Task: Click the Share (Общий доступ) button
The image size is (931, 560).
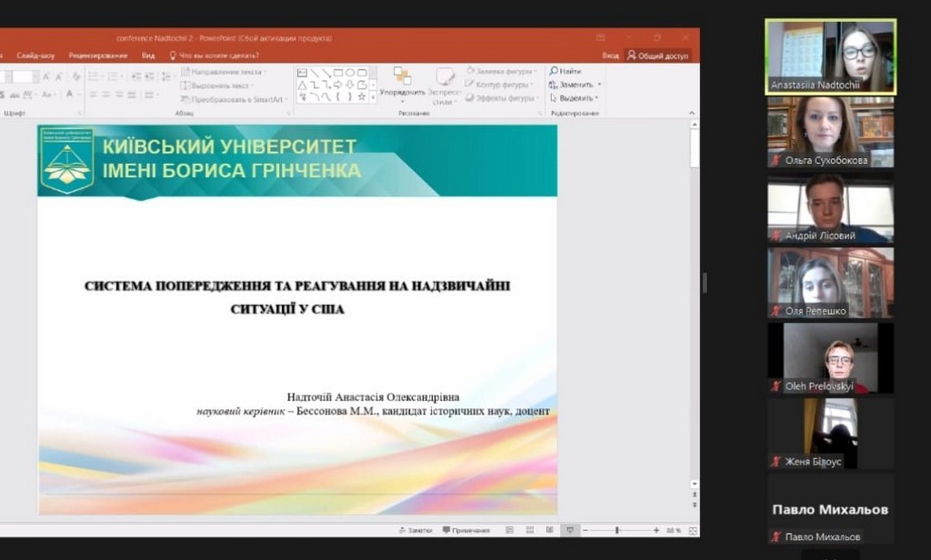Action: point(657,55)
